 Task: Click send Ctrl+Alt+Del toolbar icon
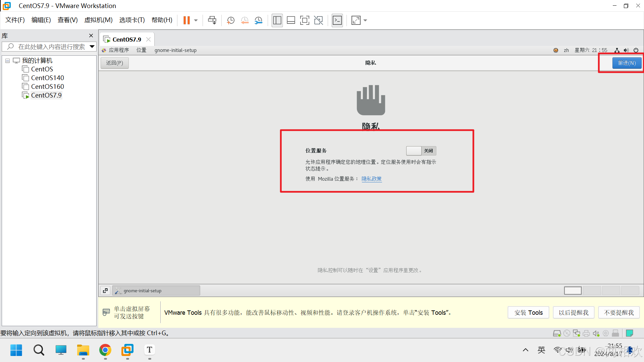[212, 20]
